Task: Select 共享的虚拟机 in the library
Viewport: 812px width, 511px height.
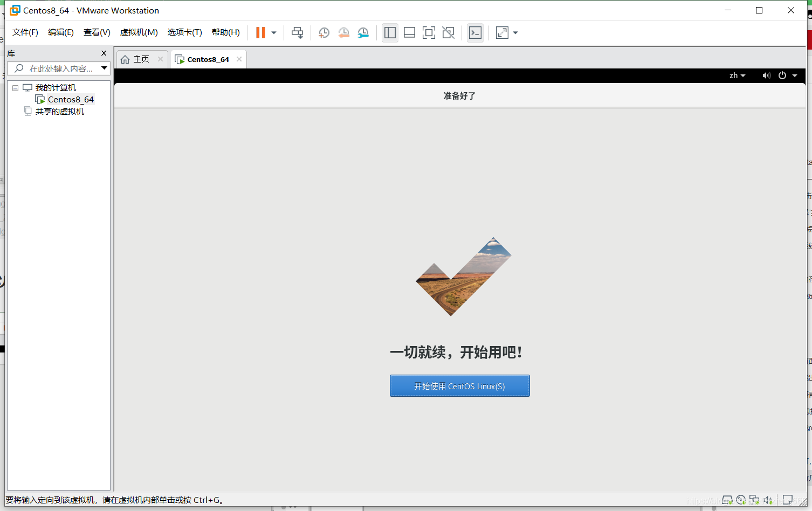Action: click(60, 112)
